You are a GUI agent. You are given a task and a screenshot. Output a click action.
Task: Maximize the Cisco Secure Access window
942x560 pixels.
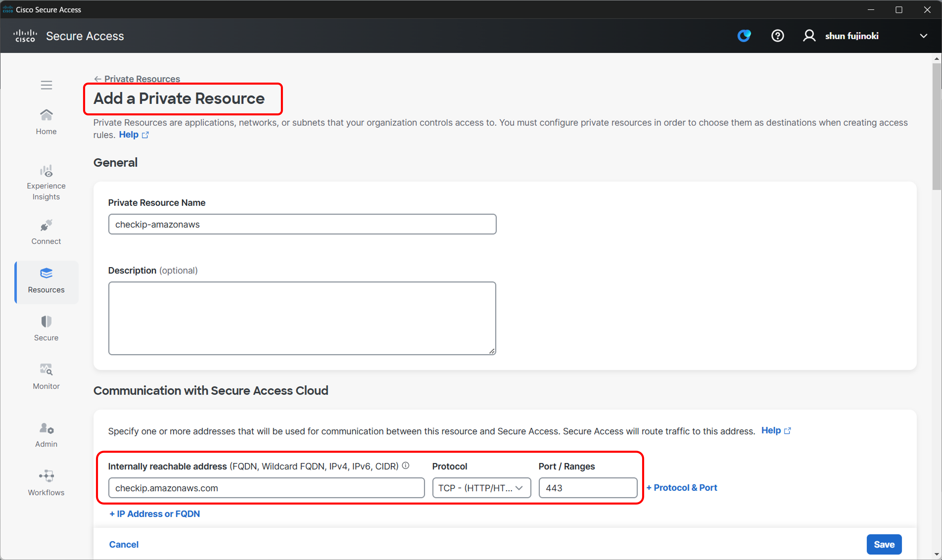click(x=899, y=10)
